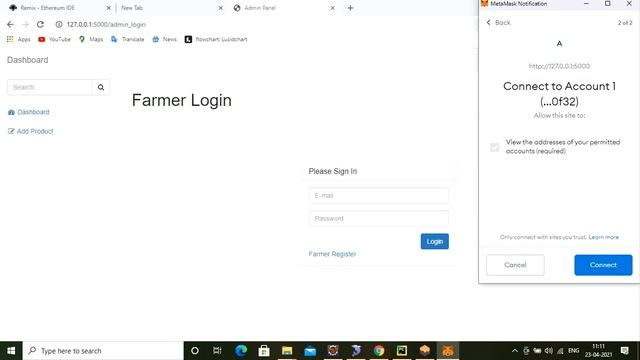Click the address bar URL 127.0.0.1:5000/admin_login
Viewport: 640px width, 360px height.
pyautogui.click(x=106, y=24)
